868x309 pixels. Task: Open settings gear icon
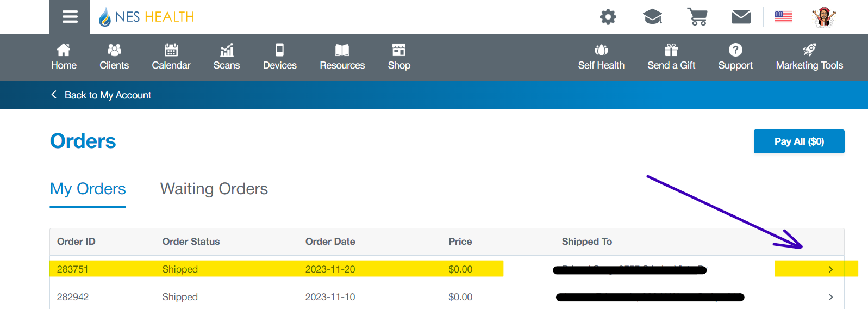pos(608,17)
